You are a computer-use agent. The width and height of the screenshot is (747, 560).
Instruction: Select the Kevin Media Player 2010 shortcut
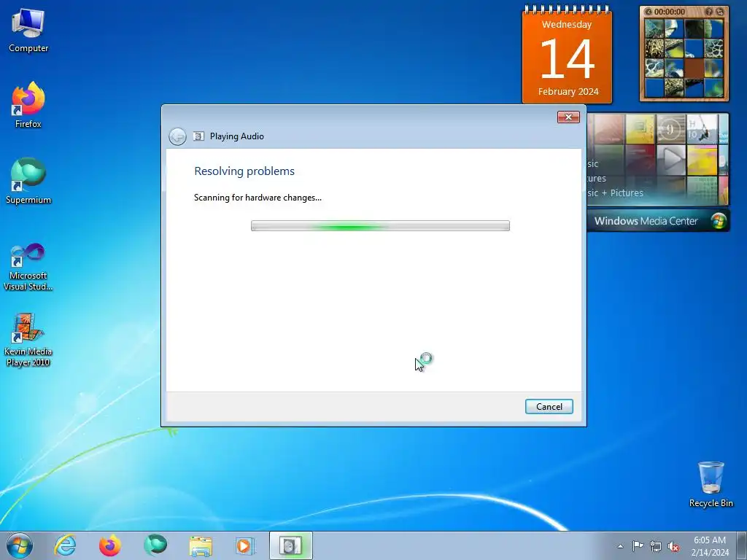pyautogui.click(x=28, y=340)
